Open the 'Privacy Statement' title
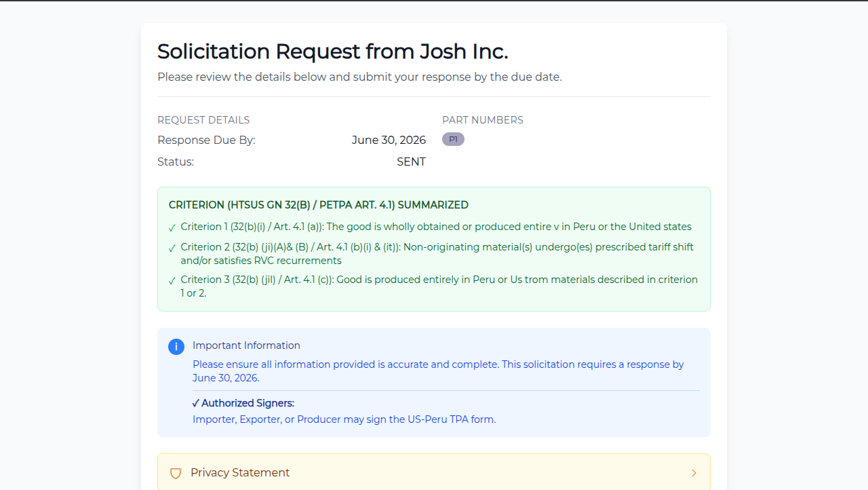 [240, 473]
